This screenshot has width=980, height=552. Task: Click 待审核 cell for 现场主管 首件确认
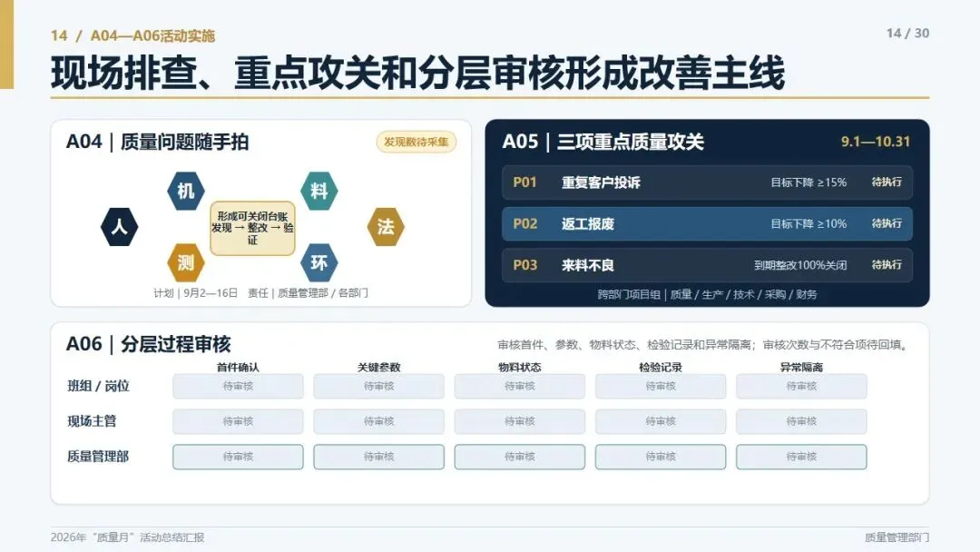coord(238,421)
